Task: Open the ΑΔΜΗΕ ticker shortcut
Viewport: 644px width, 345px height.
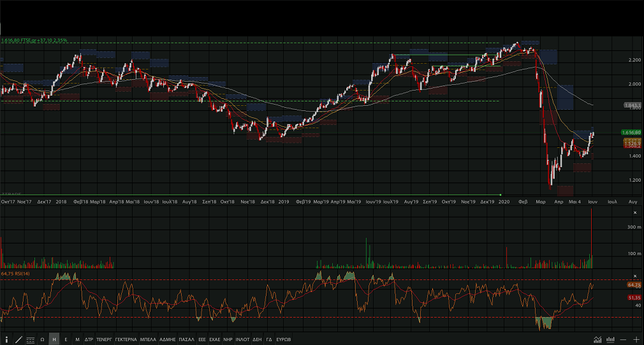Action: 168,339
